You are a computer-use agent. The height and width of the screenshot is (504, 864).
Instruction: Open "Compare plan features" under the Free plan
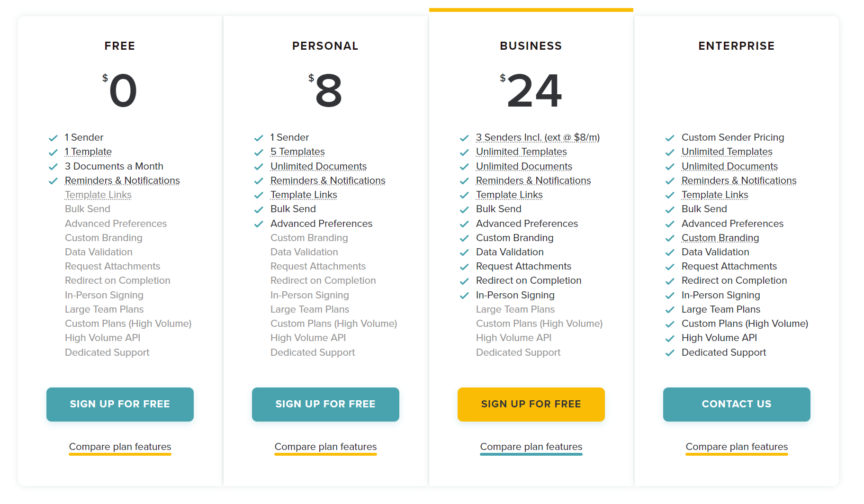pyautogui.click(x=120, y=446)
